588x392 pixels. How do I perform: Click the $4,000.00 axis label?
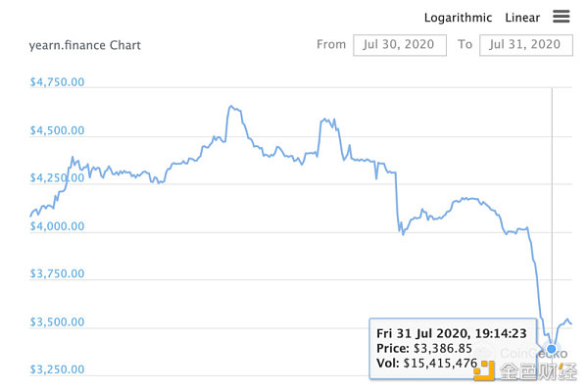pos(57,226)
